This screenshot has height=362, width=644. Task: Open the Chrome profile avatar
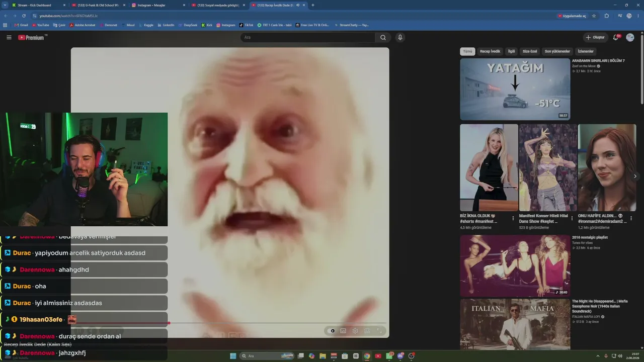[x=629, y=16]
